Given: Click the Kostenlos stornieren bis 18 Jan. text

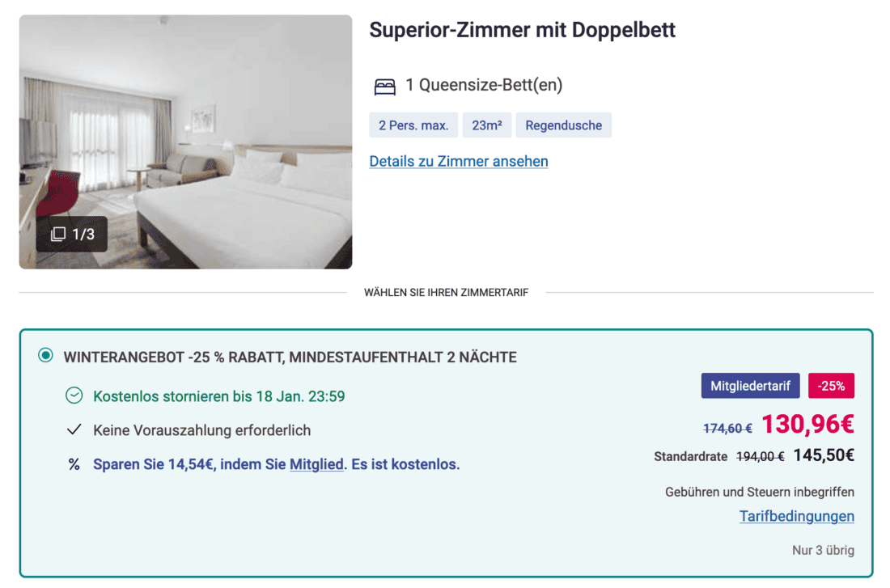Looking at the screenshot, I should (x=219, y=396).
